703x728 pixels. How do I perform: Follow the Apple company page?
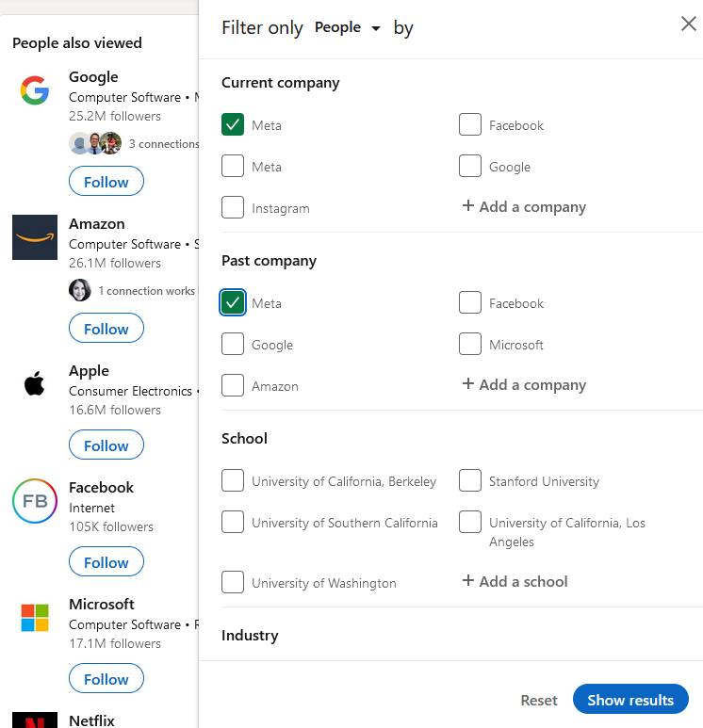[106, 445]
